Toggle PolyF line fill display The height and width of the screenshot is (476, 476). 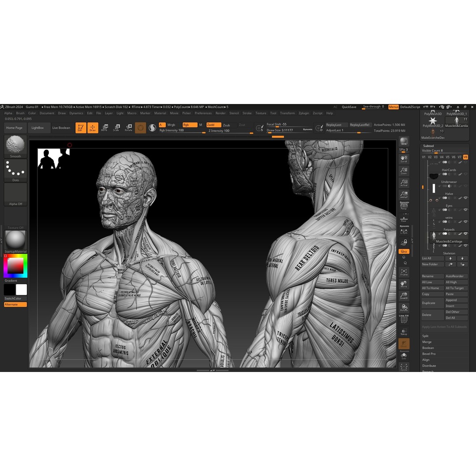(x=404, y=319)
